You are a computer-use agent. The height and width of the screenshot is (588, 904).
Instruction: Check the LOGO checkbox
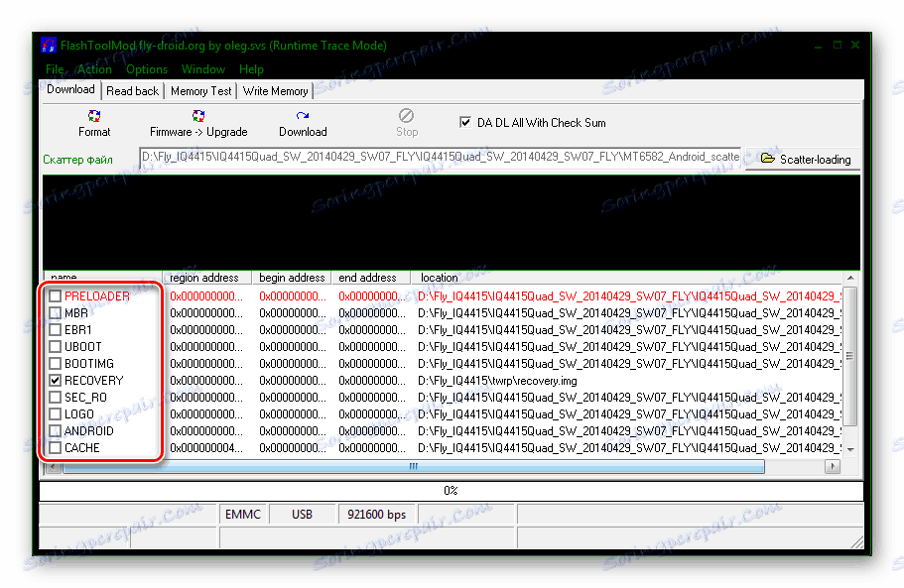pyautogui.click(x=55, y=414)
